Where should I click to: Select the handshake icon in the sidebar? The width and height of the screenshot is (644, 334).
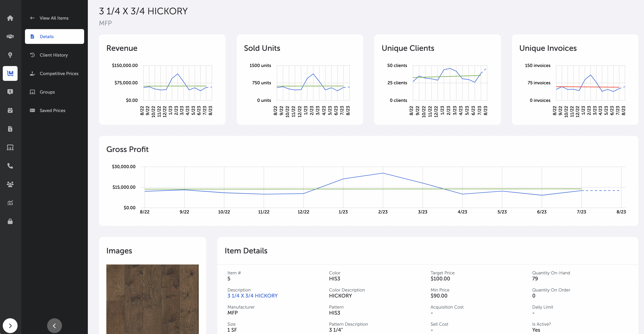10,36
